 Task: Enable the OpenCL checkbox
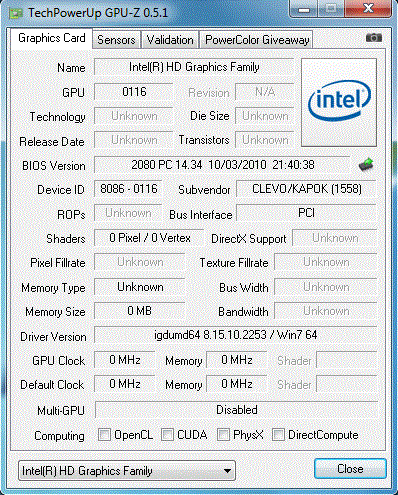click(104, 434)
